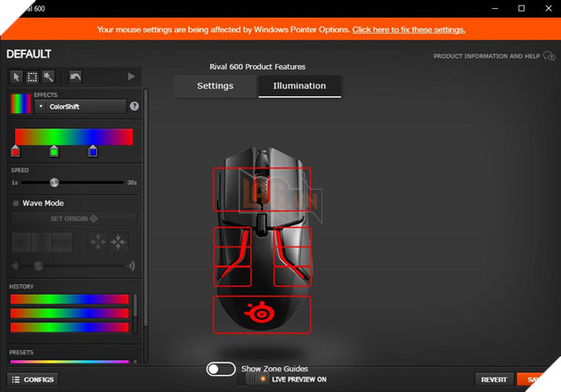561x392 pixels.
Task: Apply the third history gradient
Action: (69, 327)
